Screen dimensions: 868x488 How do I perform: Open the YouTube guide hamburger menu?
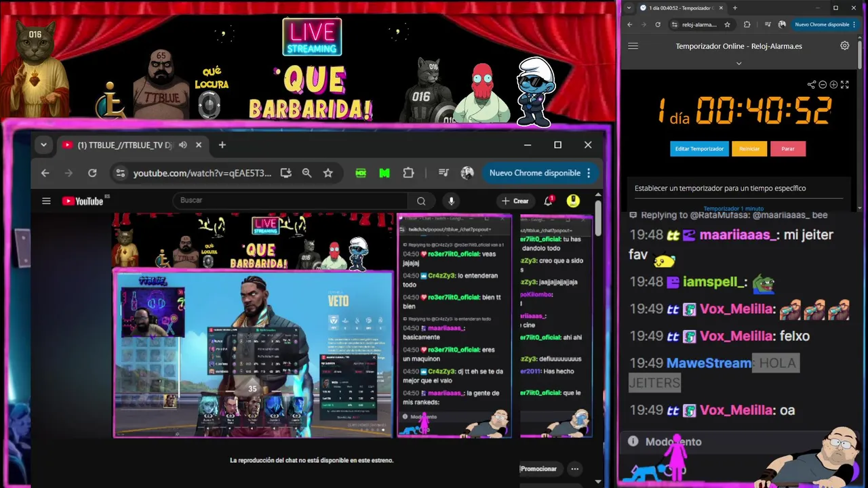click(x=46, y=201)
